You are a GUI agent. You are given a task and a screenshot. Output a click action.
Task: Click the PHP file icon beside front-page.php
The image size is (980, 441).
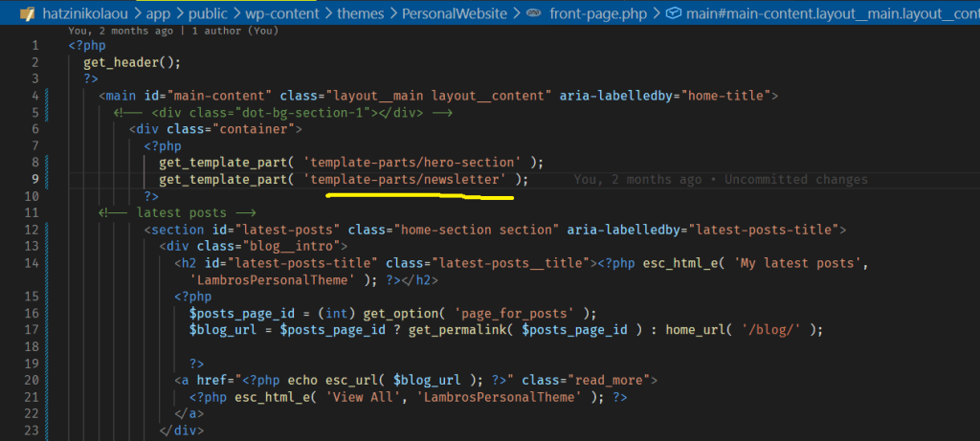534,12
